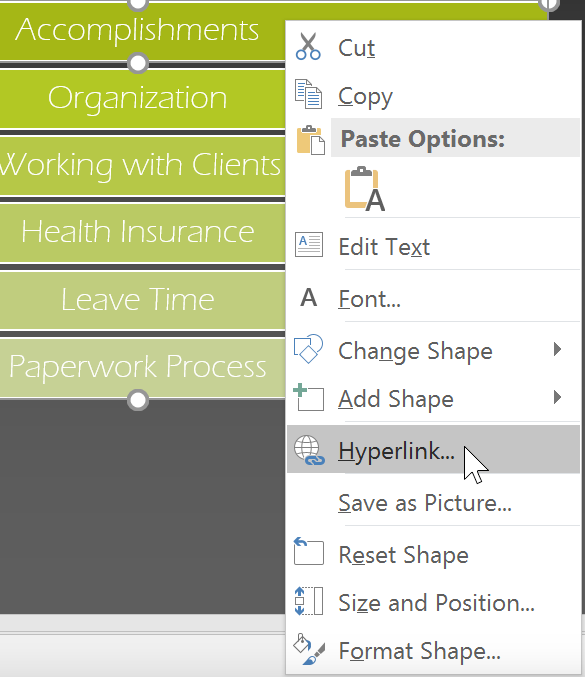
Task: Select the Leave Time shape
Action: (142, 300)
